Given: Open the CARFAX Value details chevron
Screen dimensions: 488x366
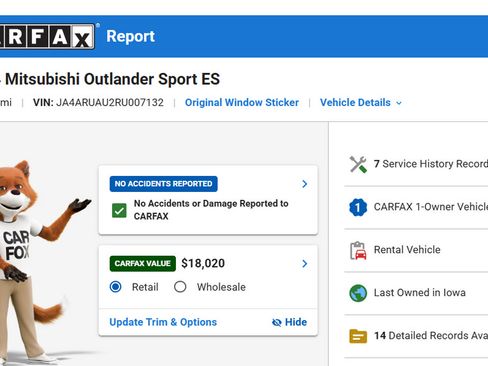Looking at the screenshot, I should click(304, 264).
